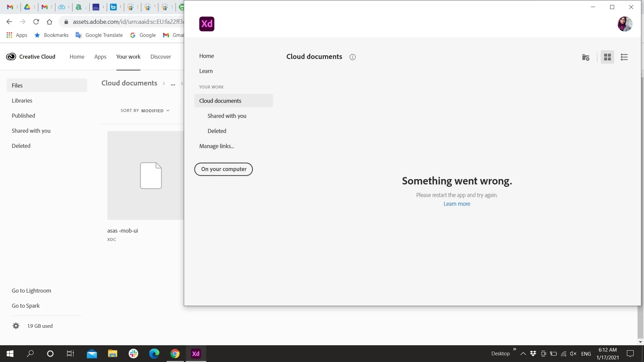Click the browser reload icon
Image resolution: width=644 pixels, height=362 pixels.
pos(36,22)
